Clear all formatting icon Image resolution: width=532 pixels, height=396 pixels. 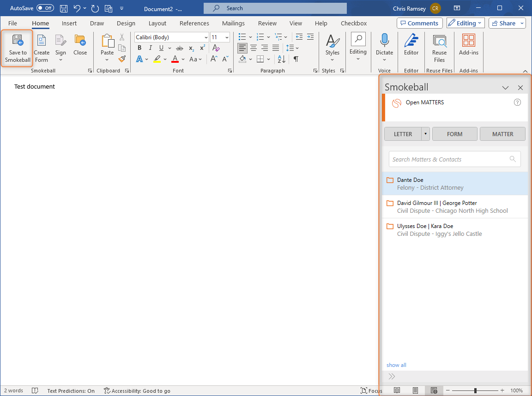click(216, 48)
